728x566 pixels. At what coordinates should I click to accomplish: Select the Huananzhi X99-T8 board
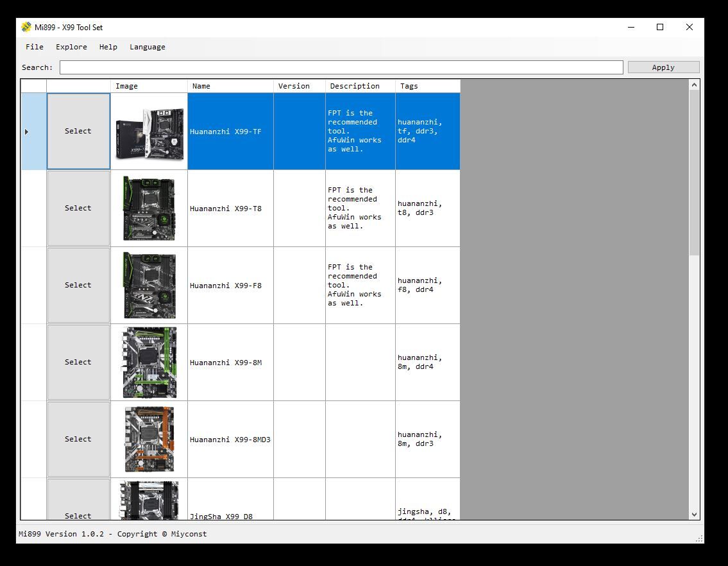pos(78,208)
